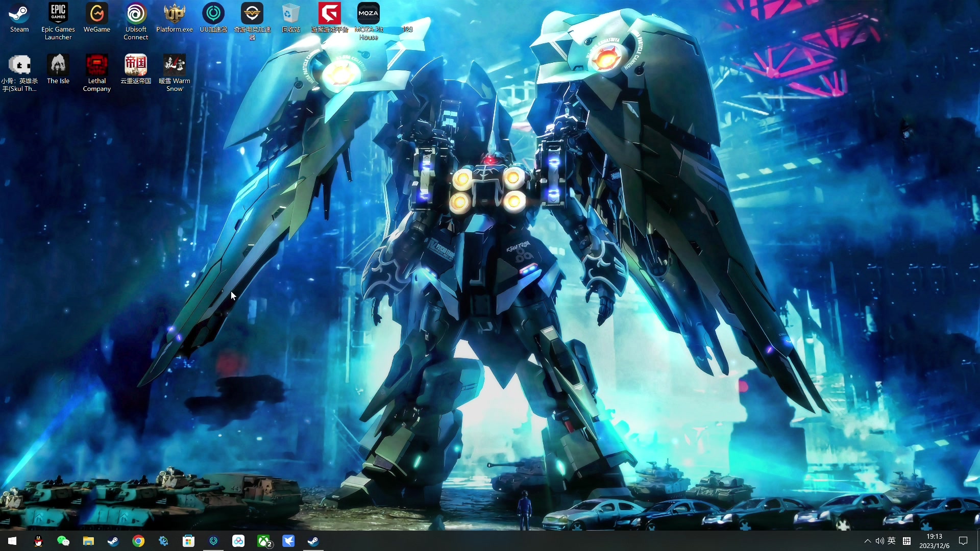Open the Xbox app in taskbar
The width and height of the screenshot is (980, 551).
(x=264, y=541)
